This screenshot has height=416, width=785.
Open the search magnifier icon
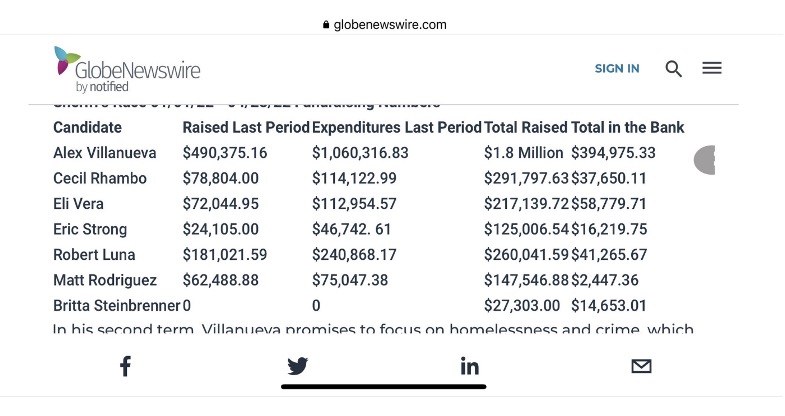673,69
